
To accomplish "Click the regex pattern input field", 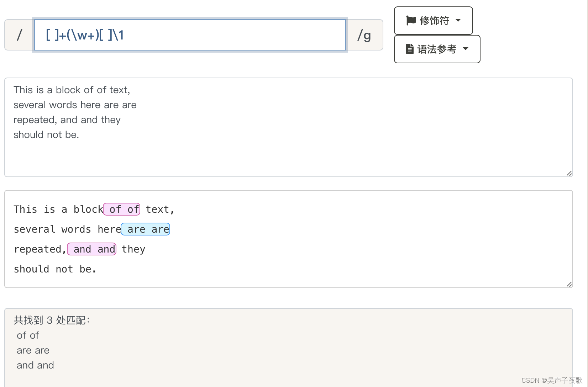I will point(190,35).
